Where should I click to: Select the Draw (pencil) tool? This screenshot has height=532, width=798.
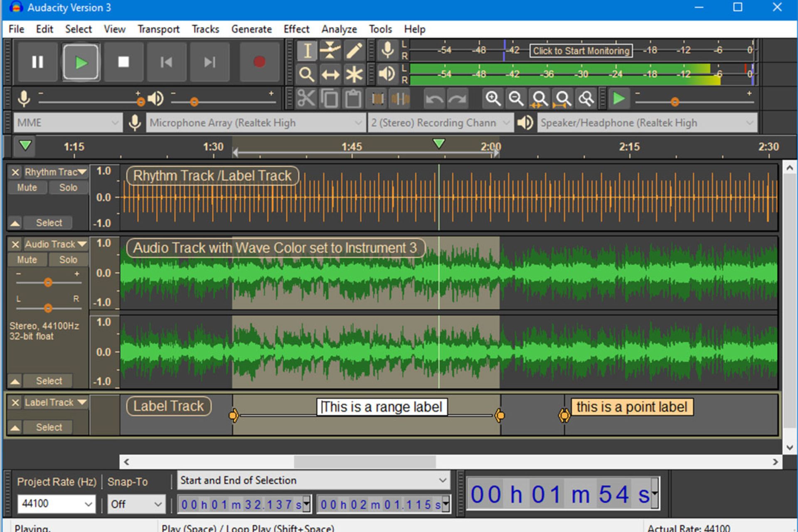pyautogui.click(x=354, y=51)
